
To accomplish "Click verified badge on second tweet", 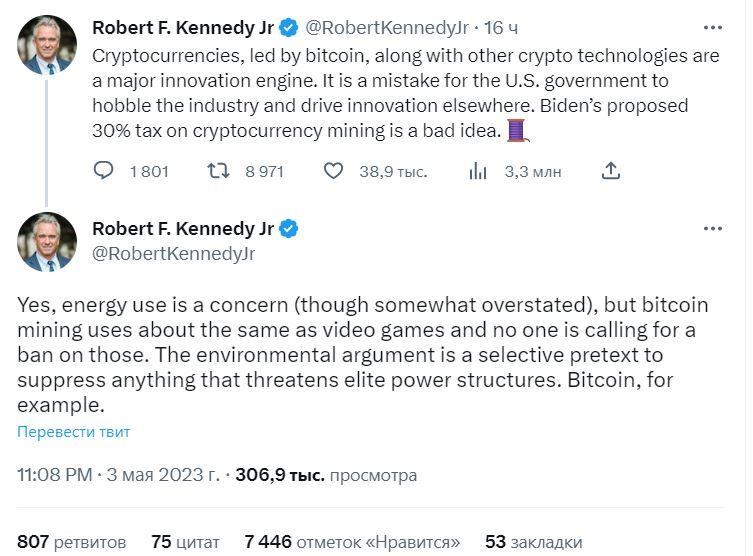I will tap(289, 229).
